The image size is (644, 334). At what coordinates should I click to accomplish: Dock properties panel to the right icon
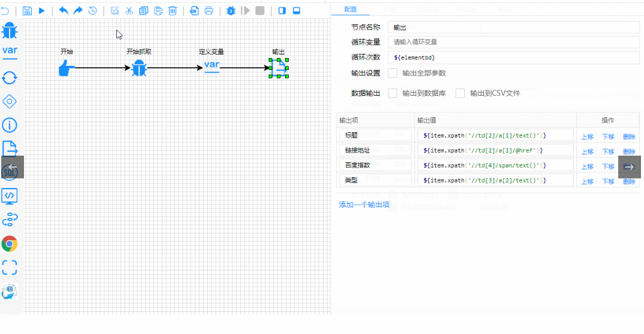(282, 11)
